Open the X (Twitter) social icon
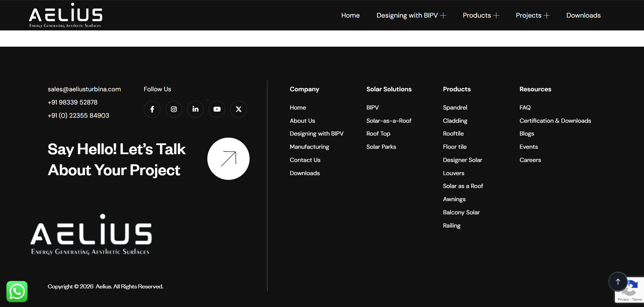This screenshot has height=307, width=644. [x=238, y=109]
